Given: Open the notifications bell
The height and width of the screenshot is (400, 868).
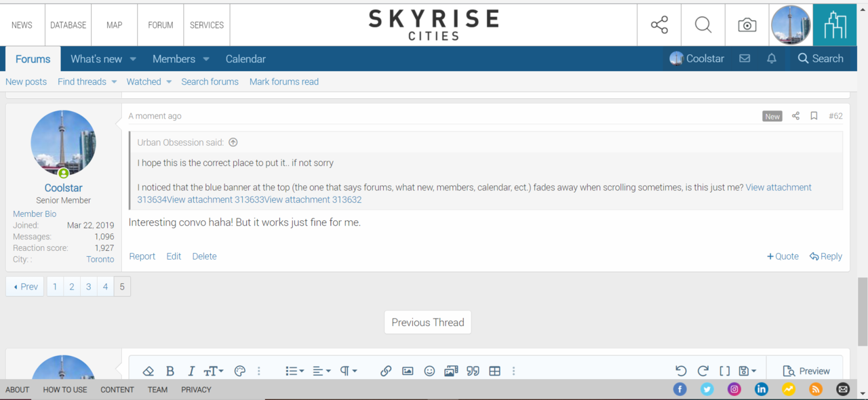Looking at the screenshot, I should (x=771, y=59).
